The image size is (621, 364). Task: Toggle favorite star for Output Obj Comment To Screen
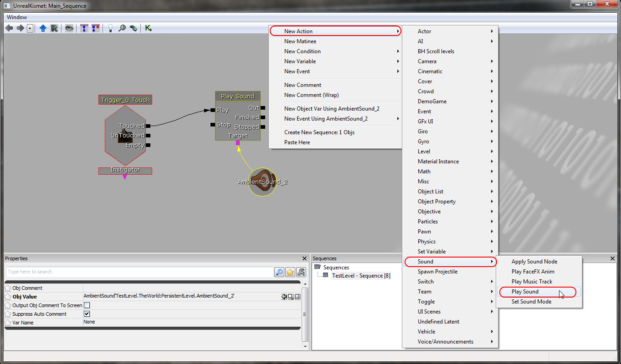coord(8,305)
